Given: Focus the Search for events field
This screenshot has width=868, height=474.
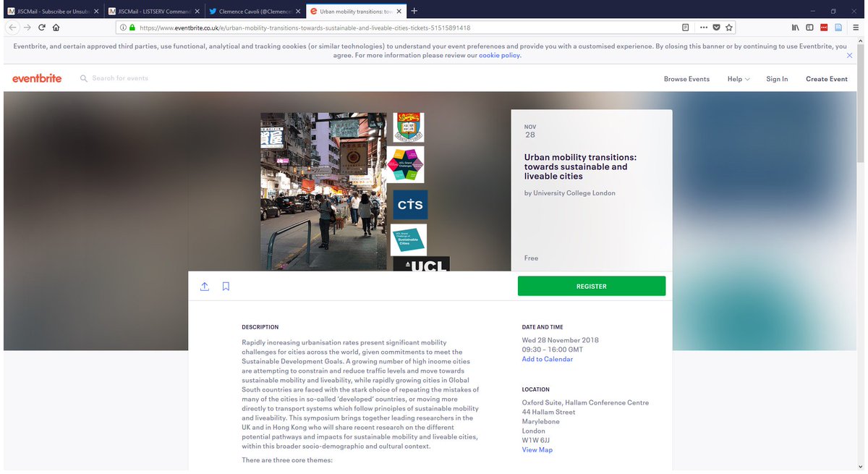Looking at the screenshot, I should [x=120, y=78].
